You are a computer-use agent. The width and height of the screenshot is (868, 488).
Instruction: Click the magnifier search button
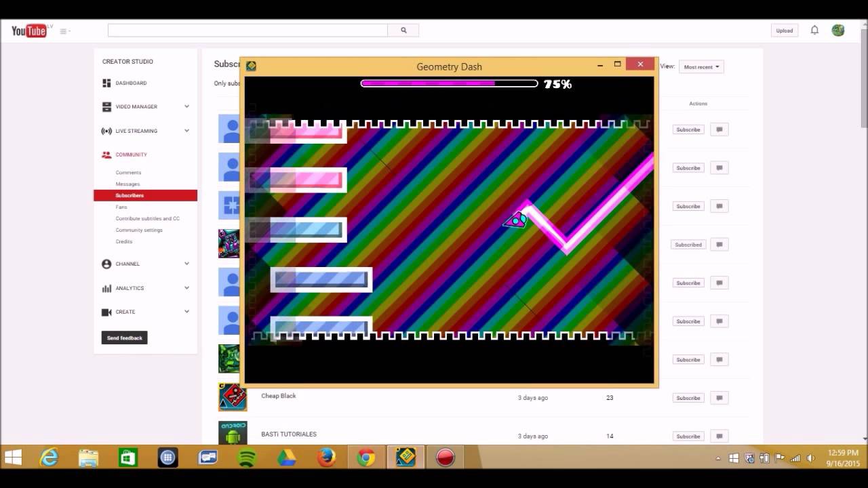(403, 30)
